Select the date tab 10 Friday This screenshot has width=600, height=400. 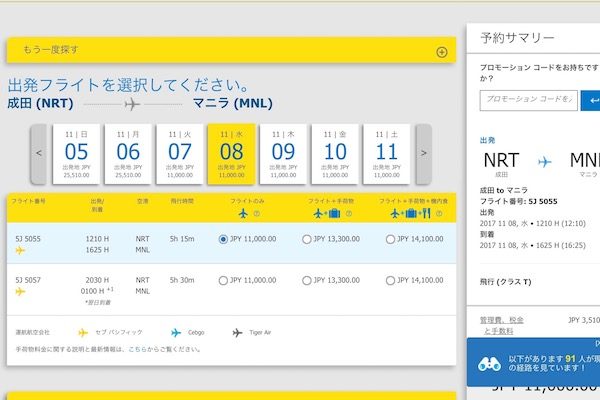click(x=335, y=154)
